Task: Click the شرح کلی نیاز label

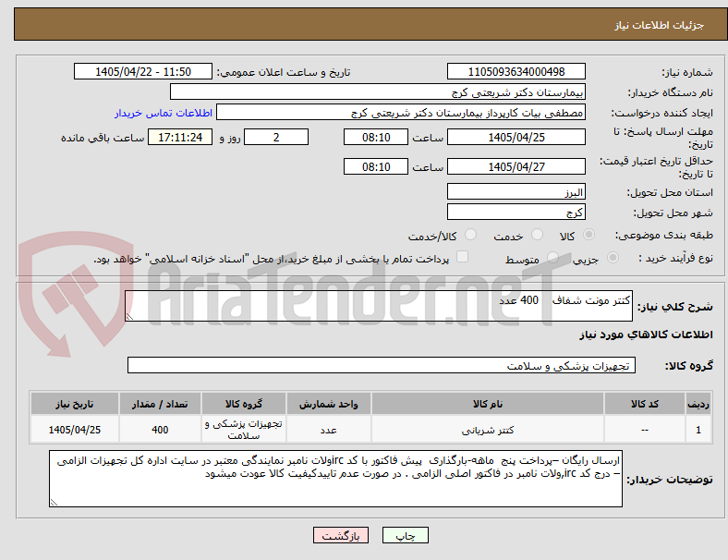Action: click(x=674, y=307)
